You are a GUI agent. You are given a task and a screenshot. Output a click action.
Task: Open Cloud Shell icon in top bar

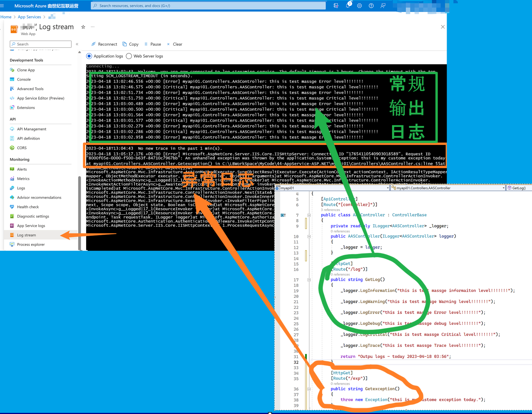(x=336, y=6)
